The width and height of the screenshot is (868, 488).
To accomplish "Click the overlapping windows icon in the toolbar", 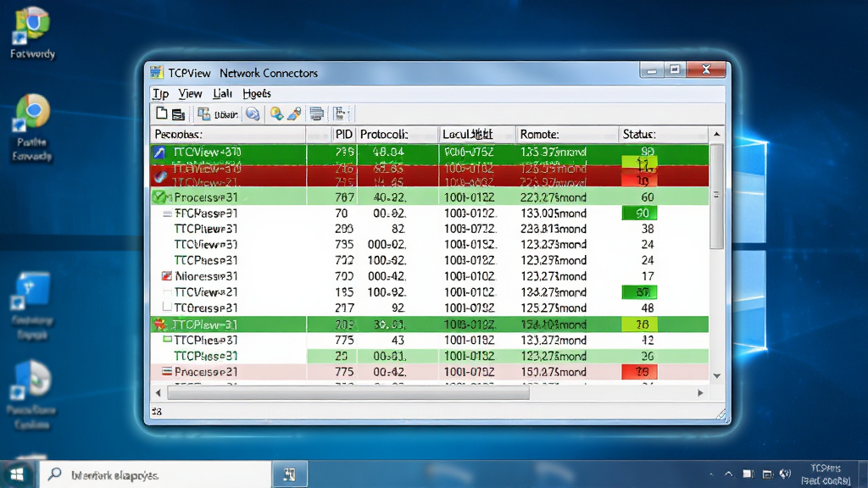I will pos(203,114).
